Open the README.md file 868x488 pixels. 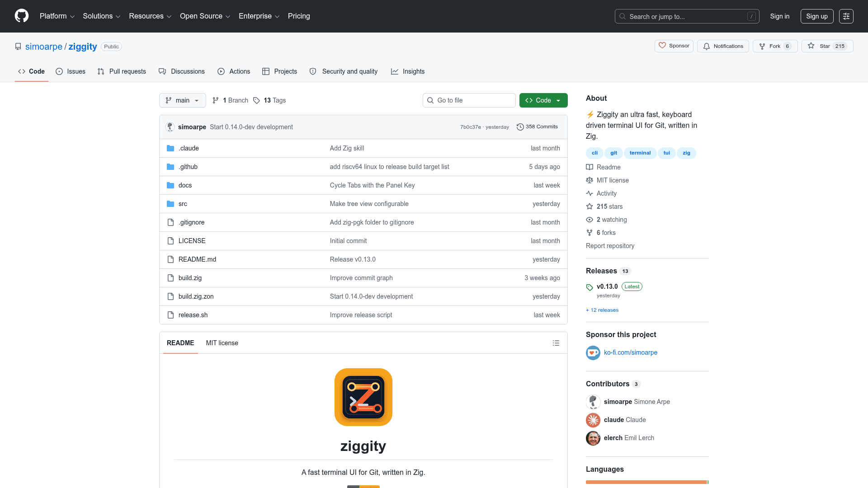(x=197, y=259)
